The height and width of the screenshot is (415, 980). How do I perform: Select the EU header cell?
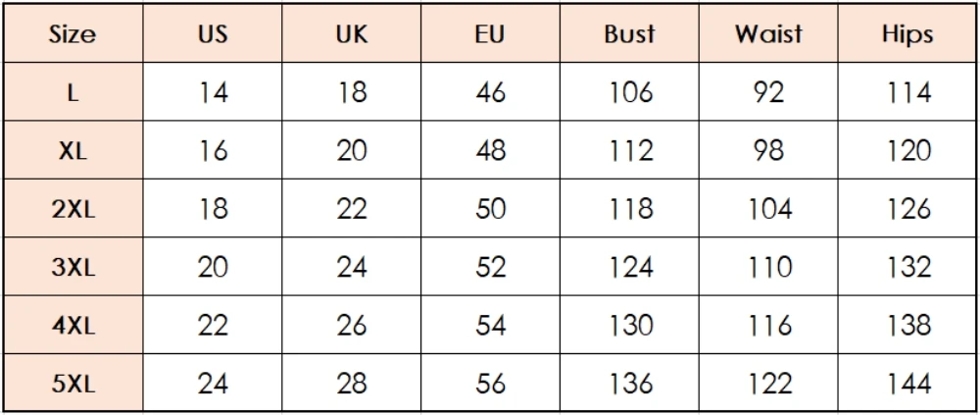point(491,33)
